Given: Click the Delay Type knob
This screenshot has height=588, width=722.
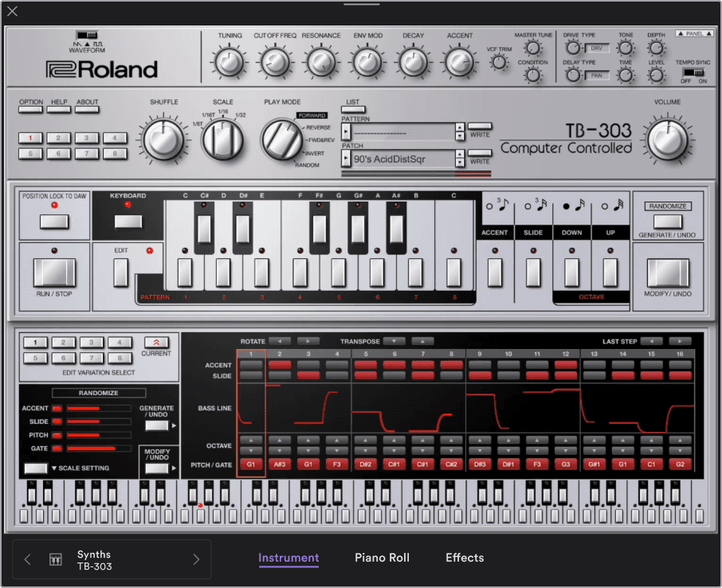Looking at the screenshot, I should click(x=573, y=75).
